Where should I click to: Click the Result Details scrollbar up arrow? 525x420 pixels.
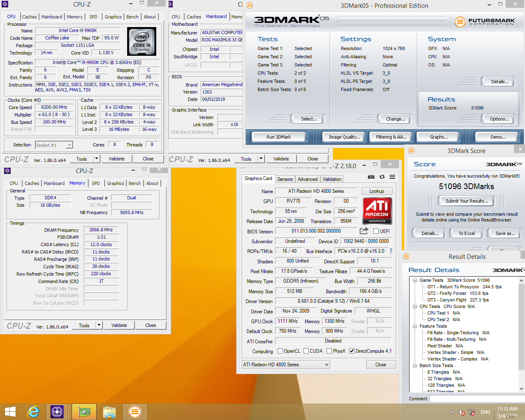click(521, 281)
